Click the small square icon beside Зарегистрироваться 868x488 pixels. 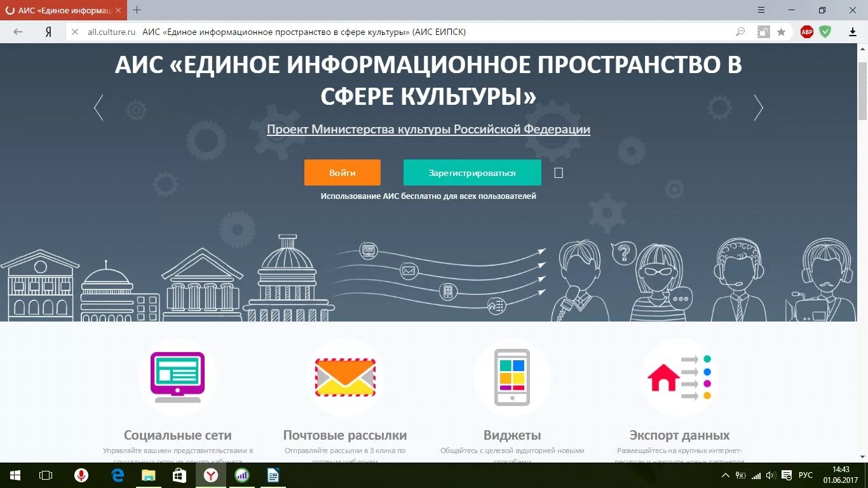[559, 173]
